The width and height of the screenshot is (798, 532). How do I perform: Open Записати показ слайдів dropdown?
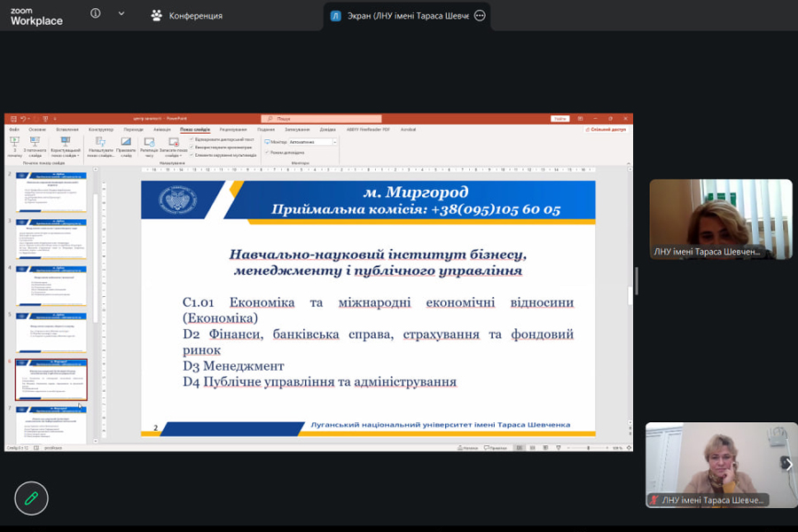(x=174, y=147)
